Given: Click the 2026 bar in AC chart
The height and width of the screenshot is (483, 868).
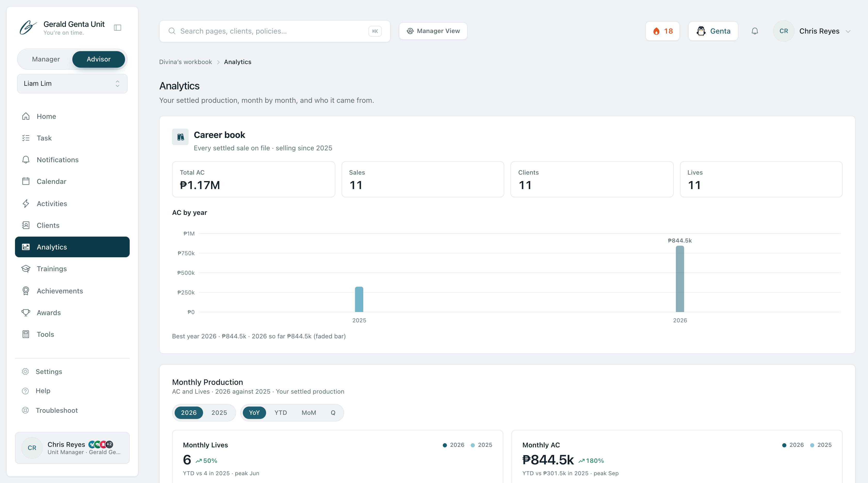Looking at the screenshot, I should (680, 279).
